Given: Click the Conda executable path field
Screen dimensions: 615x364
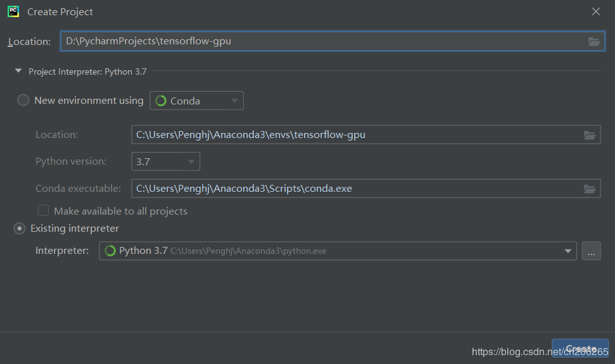Looking at the screenshot, I should 355,189.
